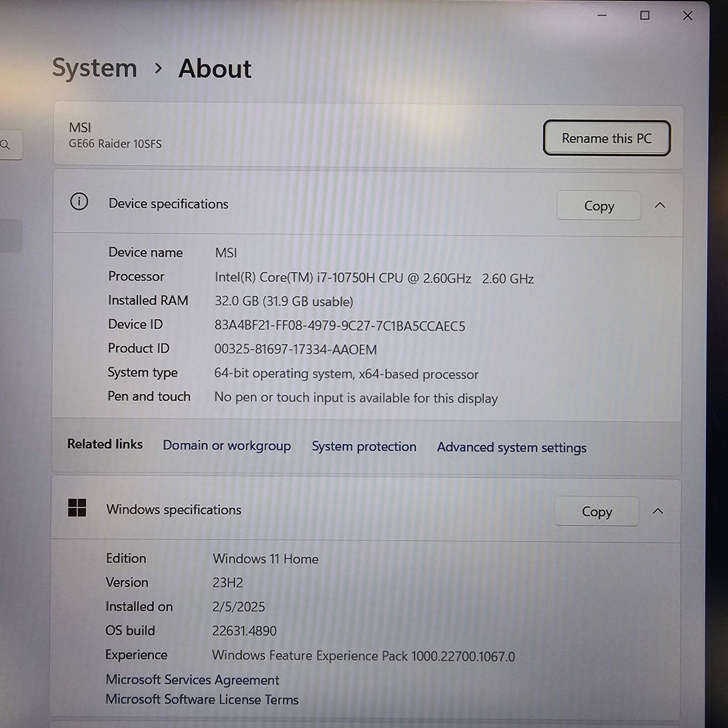Select the Windows Feature Experience Pack value
This screenshot has height=728, width=728.
pyautogui.click(x=363, y=656)
